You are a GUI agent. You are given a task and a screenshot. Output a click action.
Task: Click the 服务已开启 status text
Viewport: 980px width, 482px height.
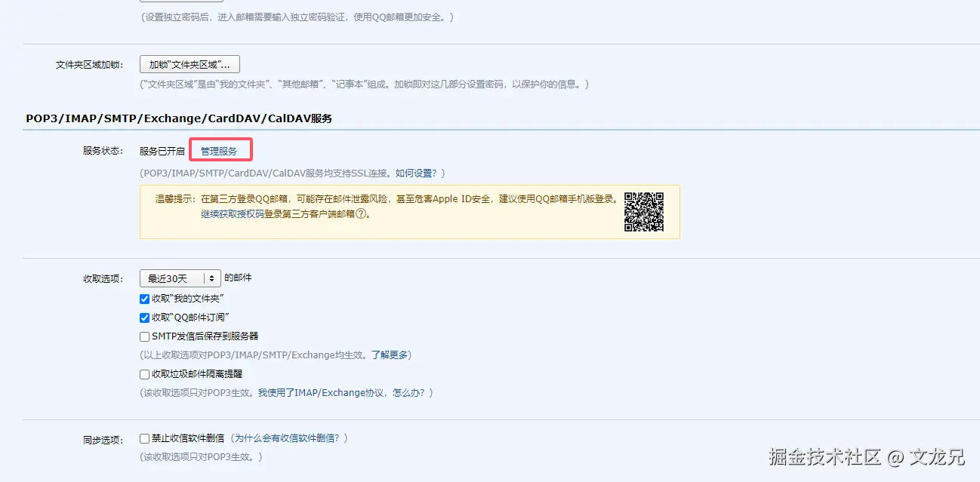click(162, 151)
